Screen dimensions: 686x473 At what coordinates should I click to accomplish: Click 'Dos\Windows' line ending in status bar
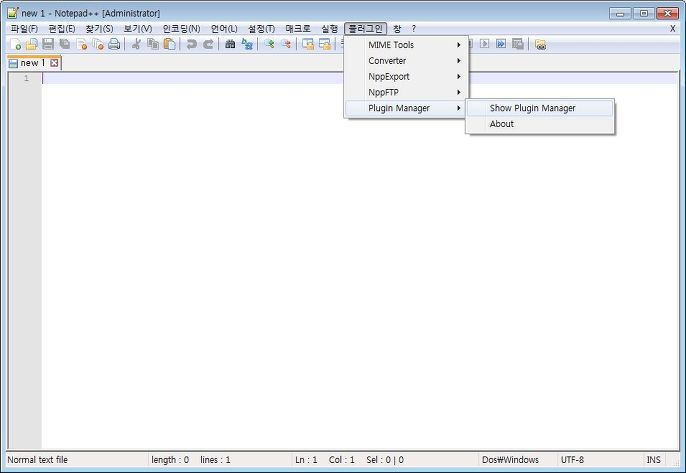click(510, 460)
